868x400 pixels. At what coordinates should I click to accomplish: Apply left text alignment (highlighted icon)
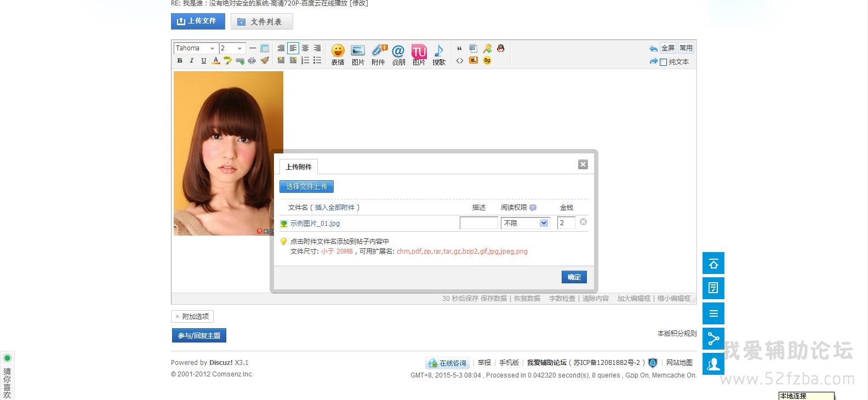click(x=293, y=48)
